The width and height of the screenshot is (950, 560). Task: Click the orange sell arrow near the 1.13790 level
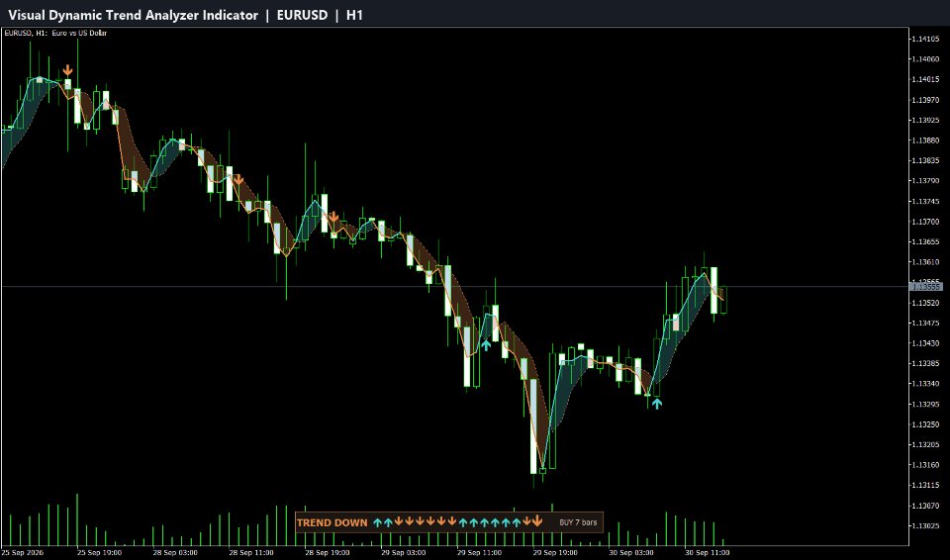(x=238, y=179)
